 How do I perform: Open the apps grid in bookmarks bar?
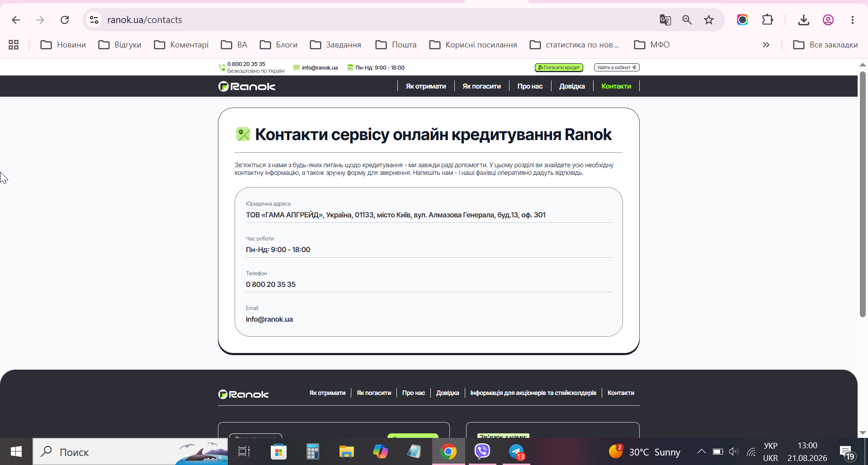(14, 45)
